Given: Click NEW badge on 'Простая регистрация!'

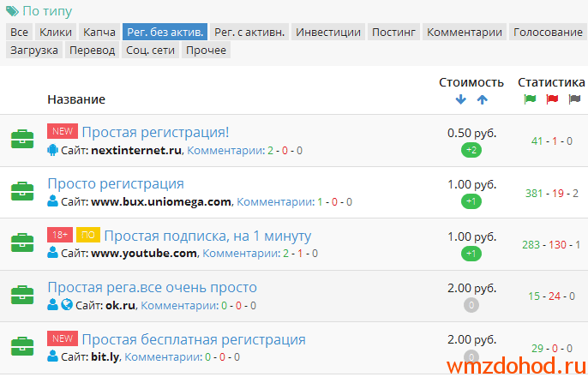Looking at the screenshot, I should 63,131.
